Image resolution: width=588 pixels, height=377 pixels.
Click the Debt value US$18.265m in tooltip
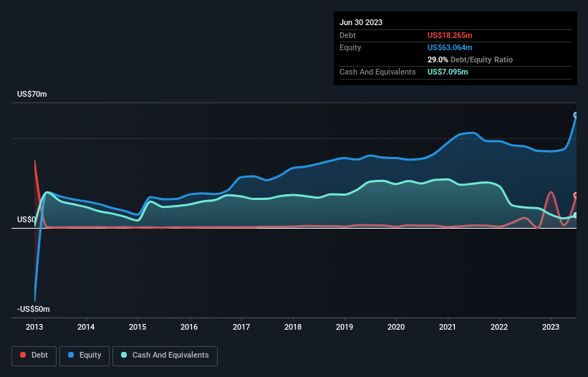point(450,35)
